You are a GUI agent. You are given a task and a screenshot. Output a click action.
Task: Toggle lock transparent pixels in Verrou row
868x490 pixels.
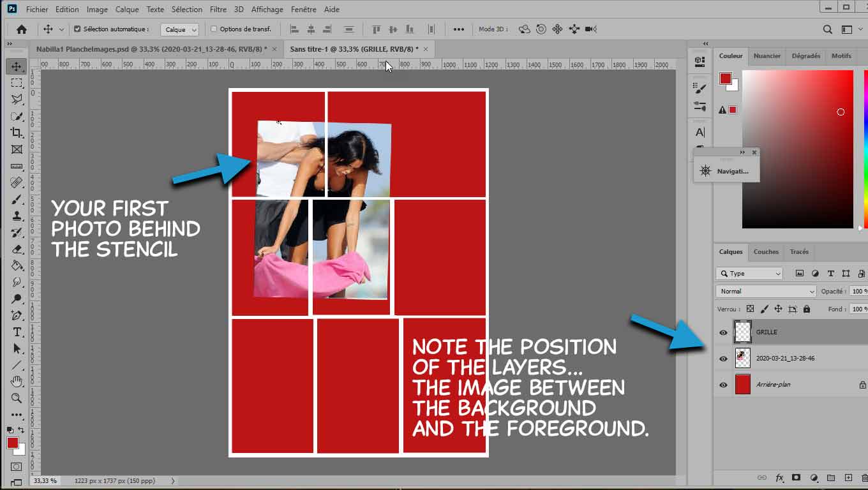[750, 309]
